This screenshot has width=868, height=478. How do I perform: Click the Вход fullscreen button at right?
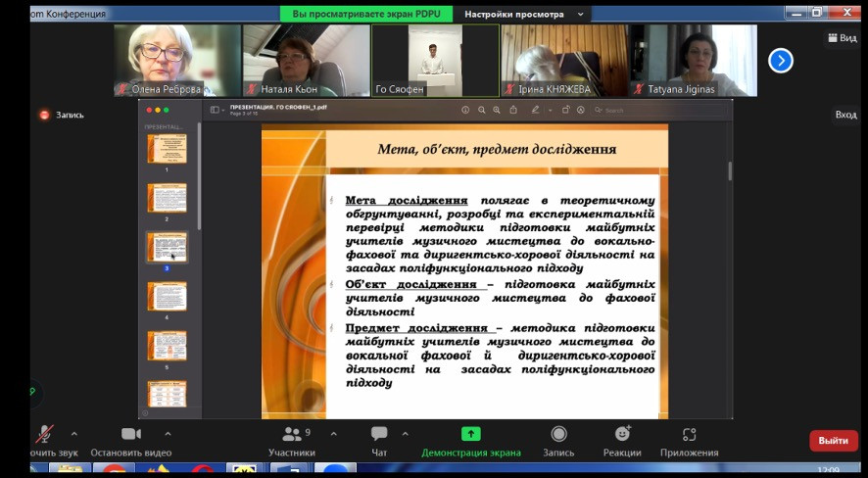click(845, 115)
